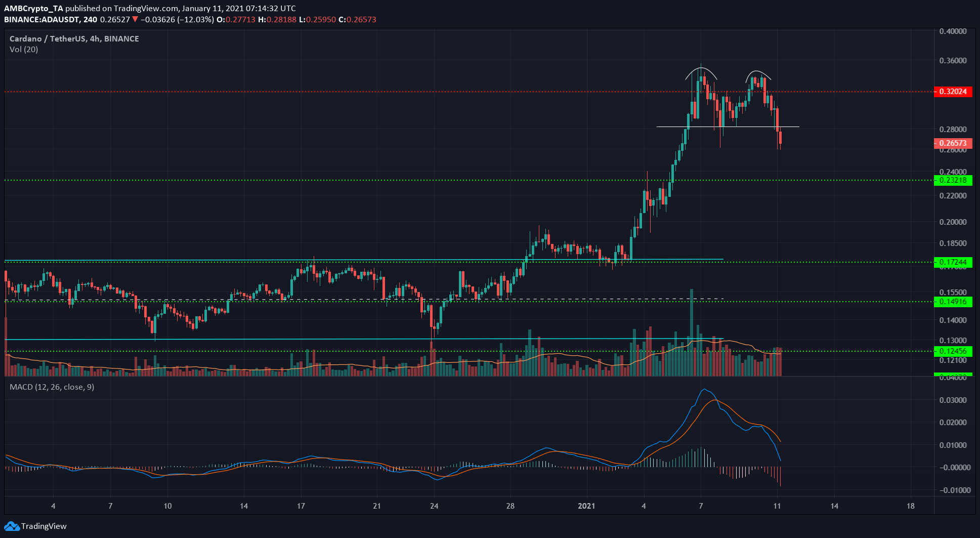Viewport: 980px width, 538px height.
Task: Click the 0.36000 price axis label
Action: coord(953,60)
